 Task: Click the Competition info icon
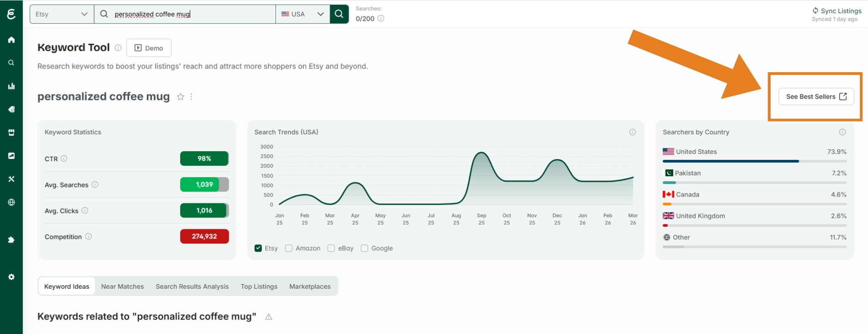(x=88, y=236)
